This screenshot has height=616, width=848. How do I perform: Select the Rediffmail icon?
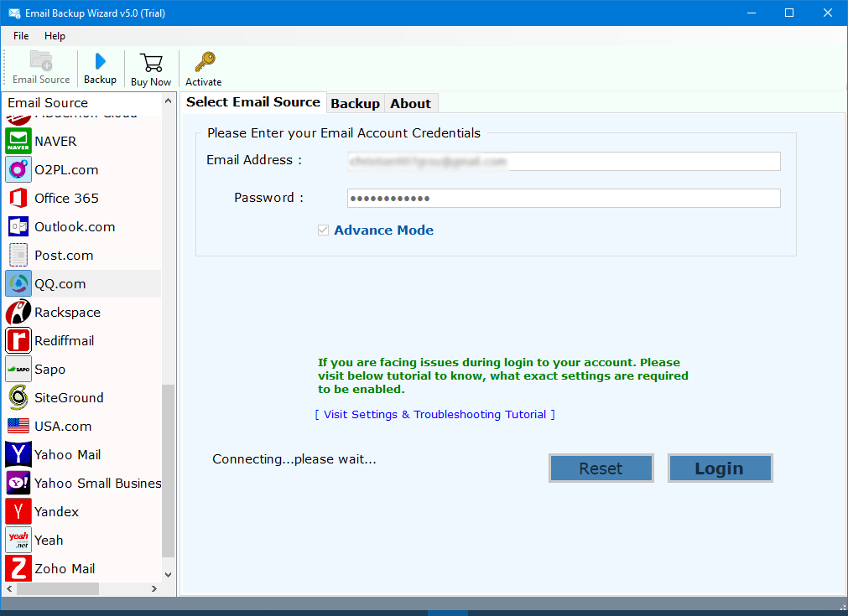click(18, 340)
